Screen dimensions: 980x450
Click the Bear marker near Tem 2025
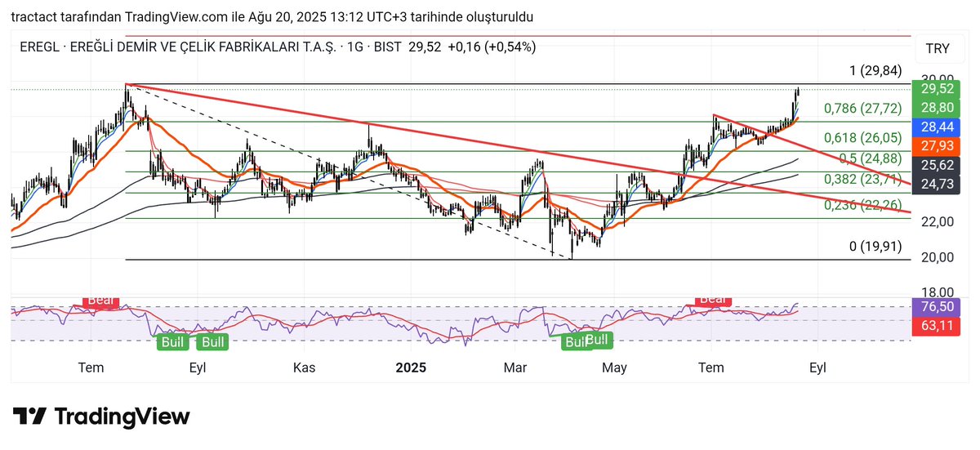click(x=713, y=300)
